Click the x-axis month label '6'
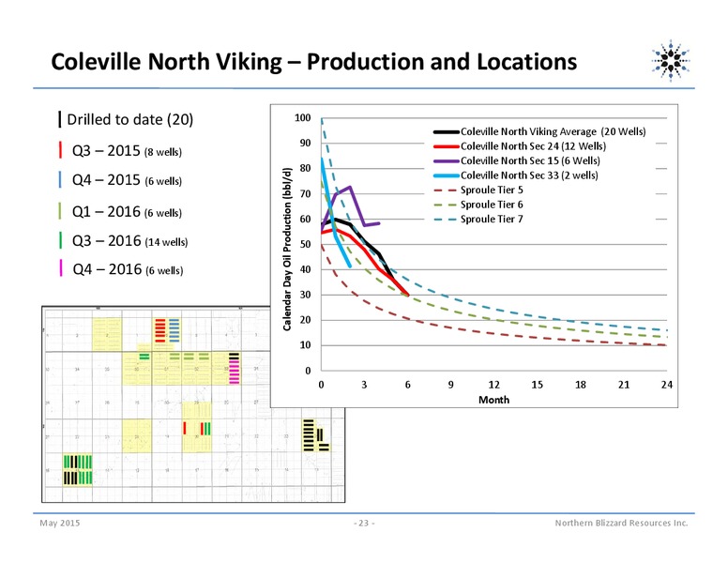Viewport: 728px width, 563px height. [x=408, y=385]
